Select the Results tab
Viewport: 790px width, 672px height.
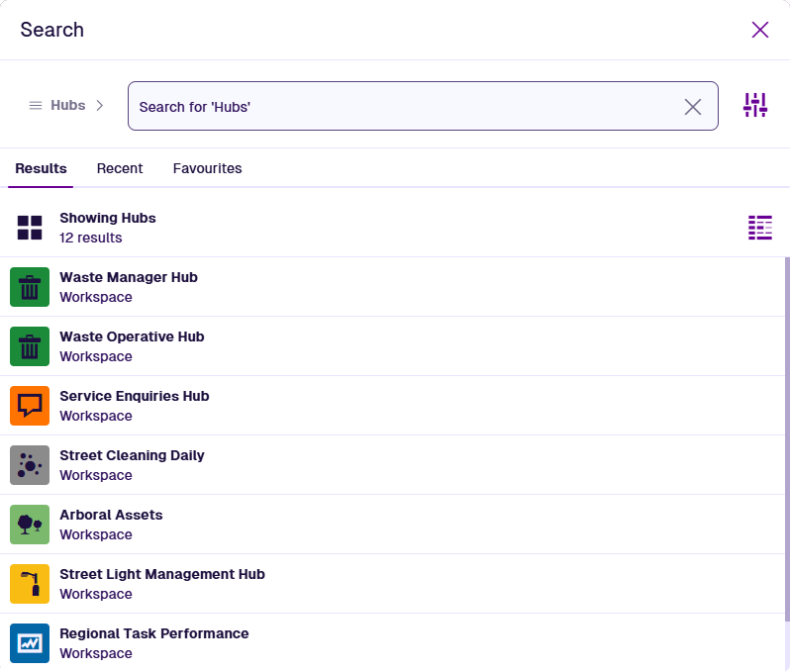[41, 168]
